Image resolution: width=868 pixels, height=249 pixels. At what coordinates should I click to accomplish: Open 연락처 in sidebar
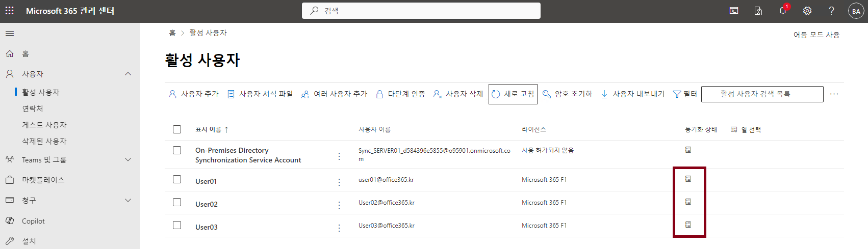[x=33, y=108]
